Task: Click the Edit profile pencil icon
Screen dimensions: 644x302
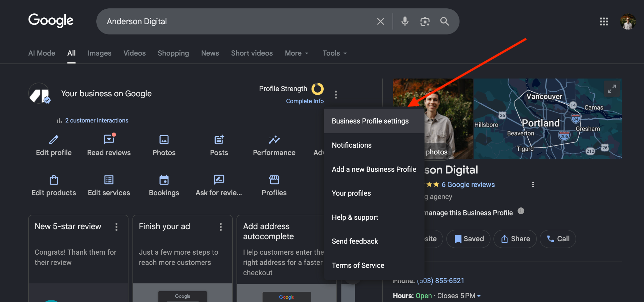Action: point(54,140)
